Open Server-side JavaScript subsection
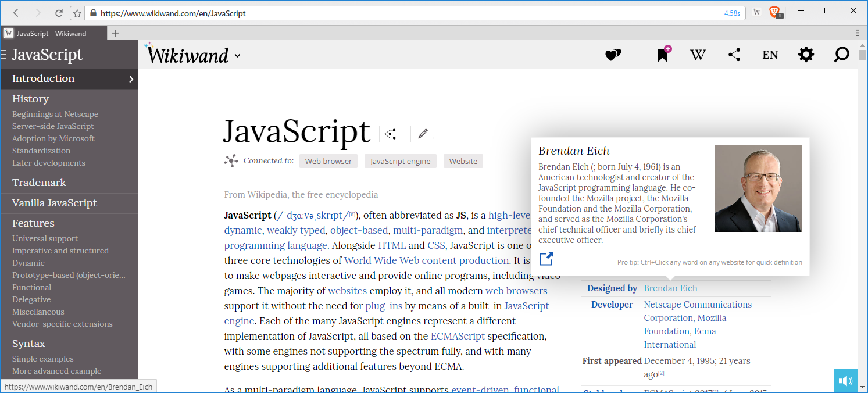The image size is (868, 393). click(53, 126)
